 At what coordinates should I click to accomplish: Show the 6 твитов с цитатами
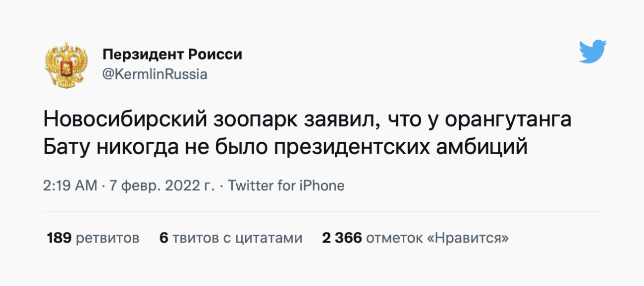coord(231,238)
